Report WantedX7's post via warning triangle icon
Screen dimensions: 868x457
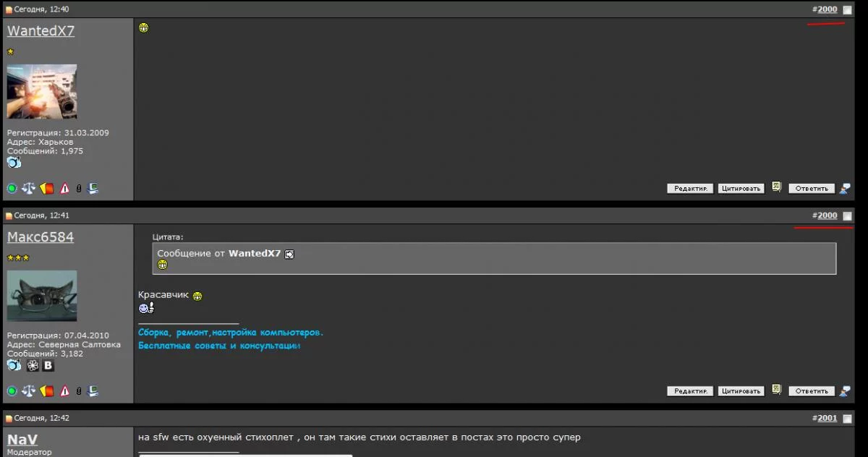click(x=64, y=188)
